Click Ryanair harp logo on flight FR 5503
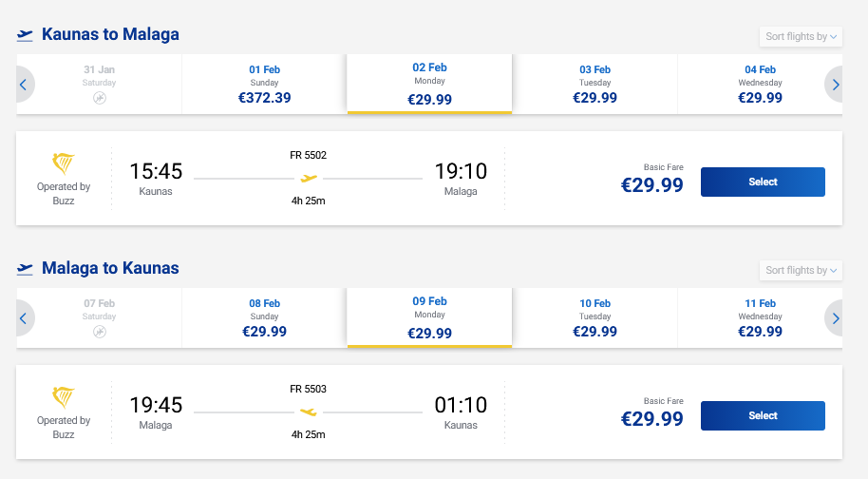 64,398
